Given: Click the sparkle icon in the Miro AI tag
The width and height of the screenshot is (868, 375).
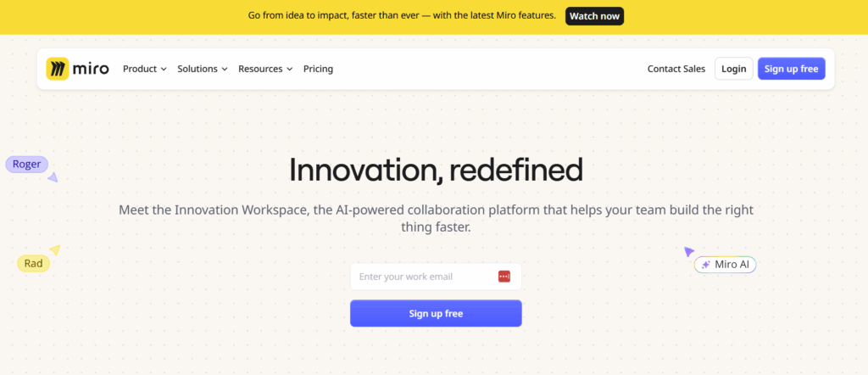Looking at the screenshot, I should click(705, 265).
